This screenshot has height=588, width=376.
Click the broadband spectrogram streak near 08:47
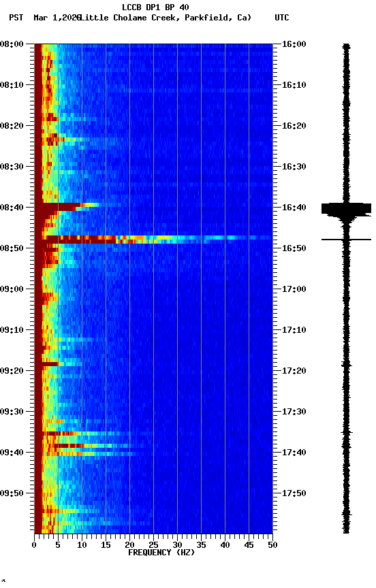[x=154, y=240]
